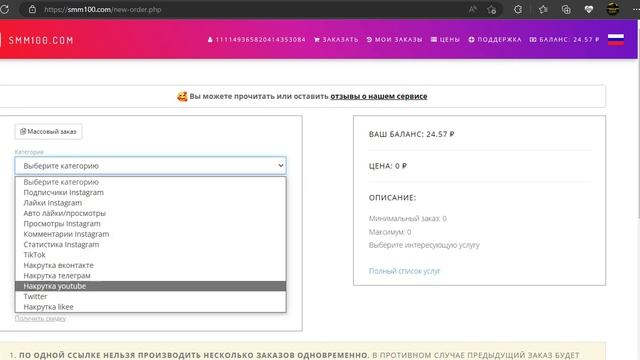This screenshot has height=360, width=640.
Task: Add page to favorites star icon
Action: click(x=491, y=9)
